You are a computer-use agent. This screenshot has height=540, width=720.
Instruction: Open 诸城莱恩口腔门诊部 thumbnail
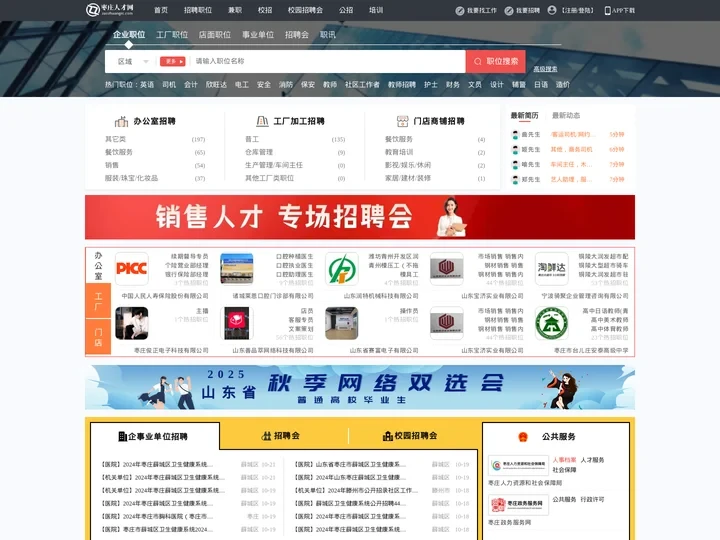click(236, 269)
